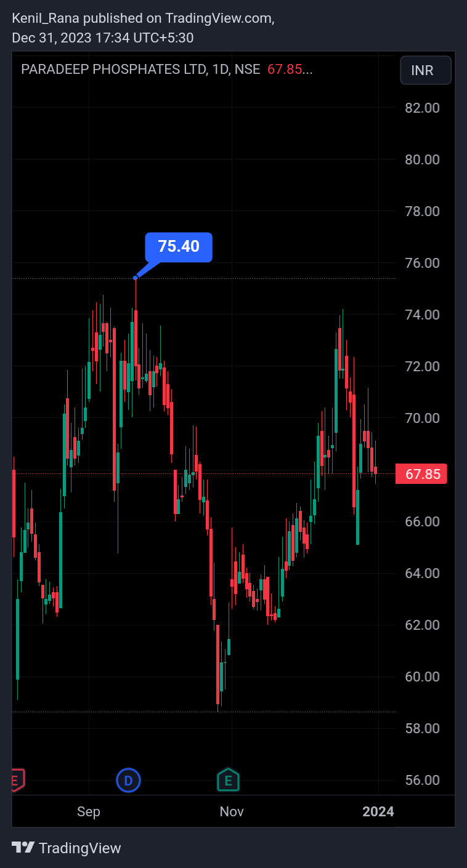
Task: Click the TradingView logo at the bottom
Action: click(67, 848)
